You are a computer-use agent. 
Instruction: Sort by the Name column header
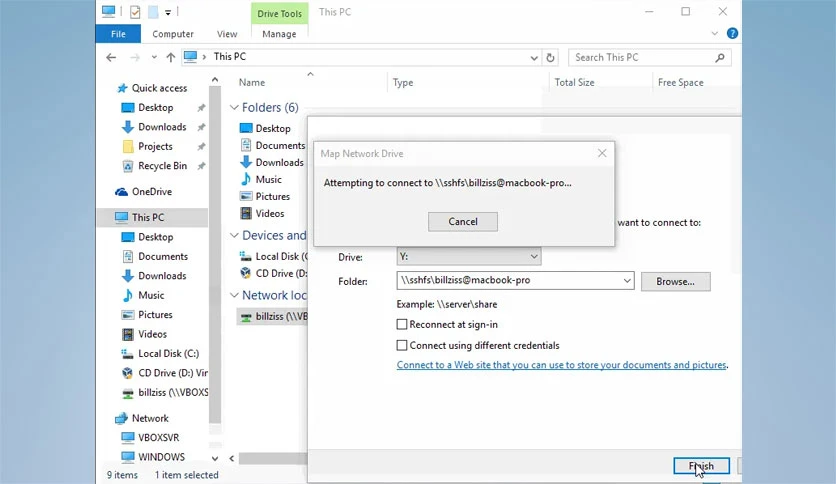pyautogui.click(x=252, y=83)
